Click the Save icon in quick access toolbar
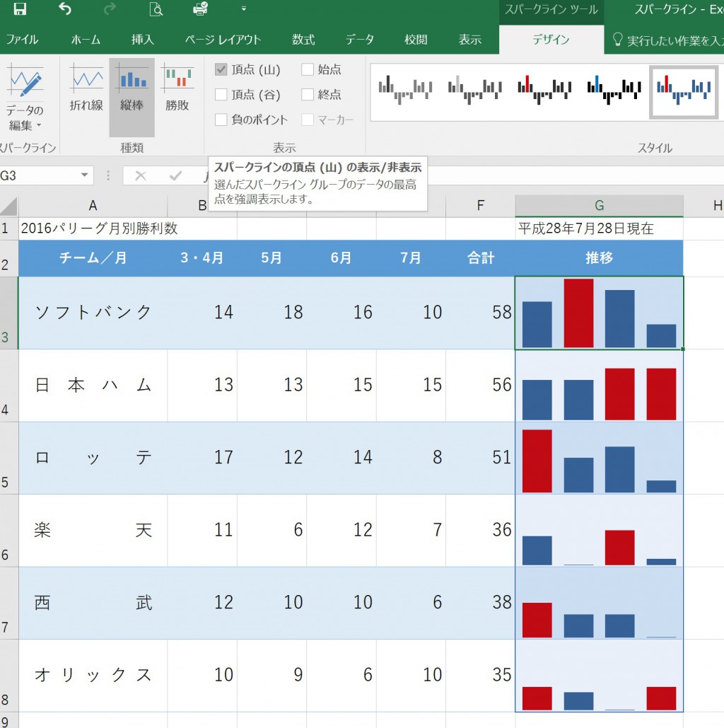The height and width of the screenshot is (728, 724). (x=20, y=8)
